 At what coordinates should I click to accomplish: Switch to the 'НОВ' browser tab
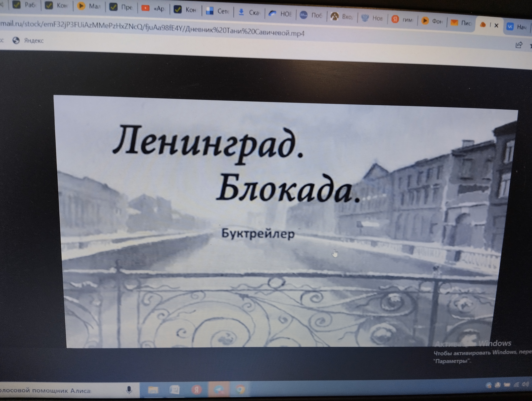click(280, 14)
